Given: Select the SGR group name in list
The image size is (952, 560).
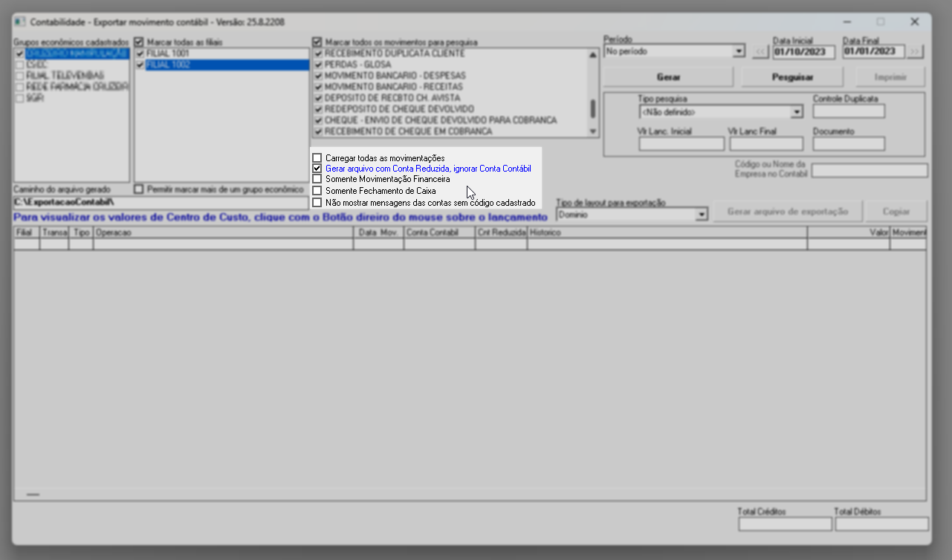Looking at the screenshot, I should pyautogui.click(x=34, y=98).
